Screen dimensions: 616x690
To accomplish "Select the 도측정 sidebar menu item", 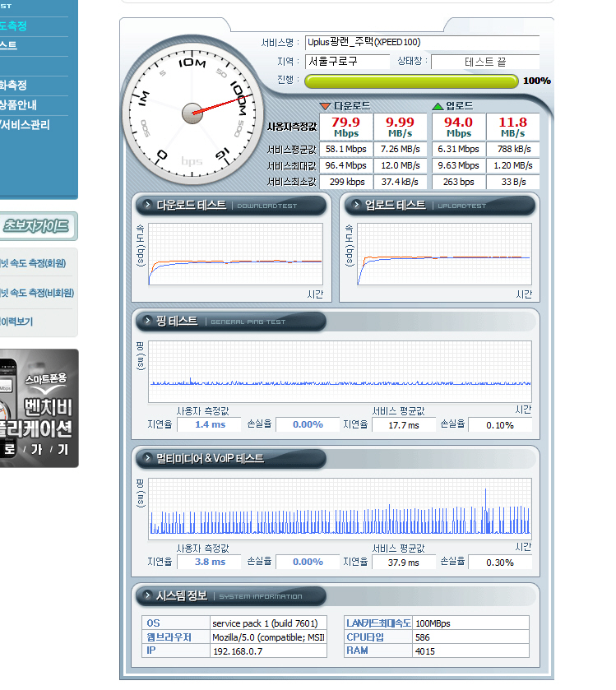I will (13, 26).
